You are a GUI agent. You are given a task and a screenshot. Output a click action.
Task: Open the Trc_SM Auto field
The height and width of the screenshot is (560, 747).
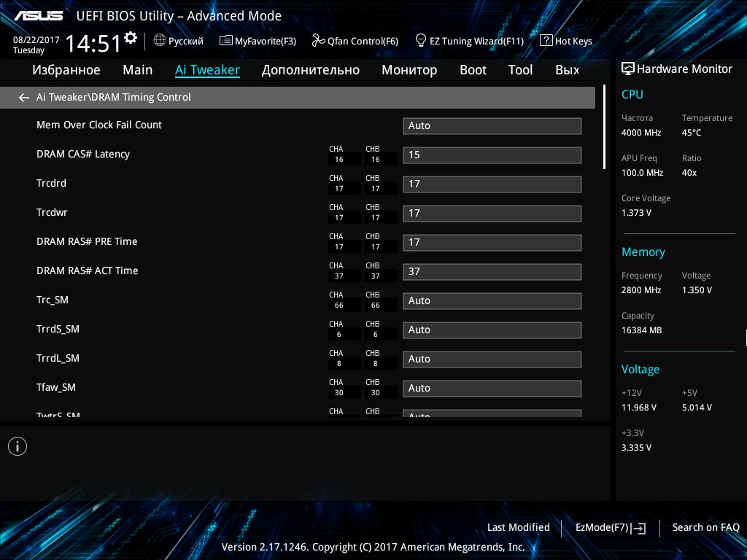492,301
